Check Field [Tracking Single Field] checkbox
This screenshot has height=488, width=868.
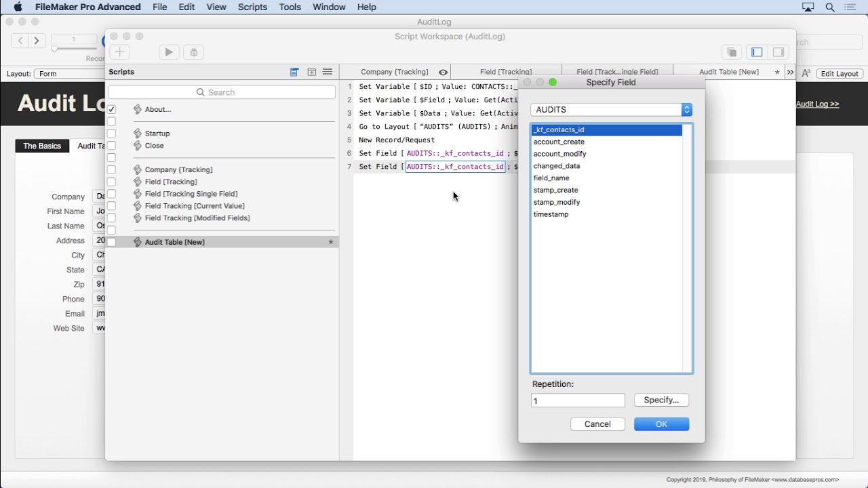click(112, 194)
